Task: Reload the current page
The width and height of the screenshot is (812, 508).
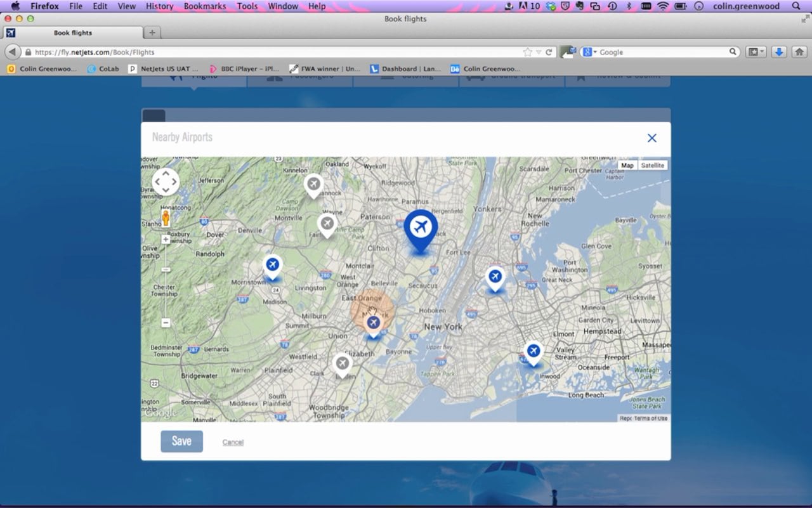Action: pyautogui.click(x=549, y=52)
